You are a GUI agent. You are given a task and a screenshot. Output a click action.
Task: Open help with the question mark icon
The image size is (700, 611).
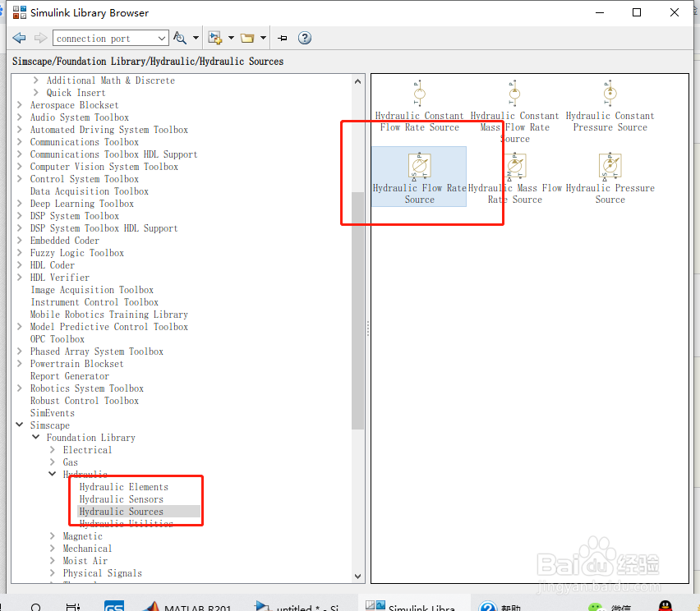(305, 38)
